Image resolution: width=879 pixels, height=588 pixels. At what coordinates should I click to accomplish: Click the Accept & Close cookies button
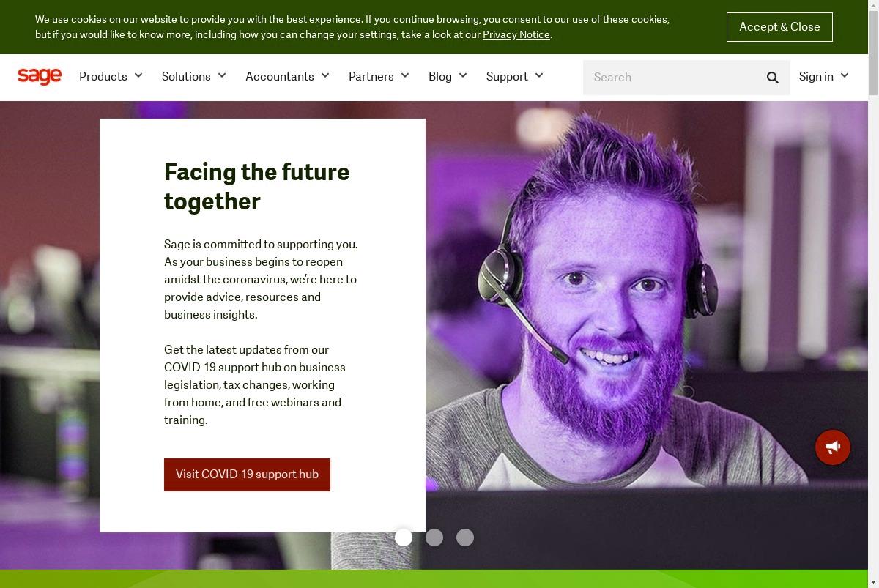pyautogui.click(x=779, y=27)
